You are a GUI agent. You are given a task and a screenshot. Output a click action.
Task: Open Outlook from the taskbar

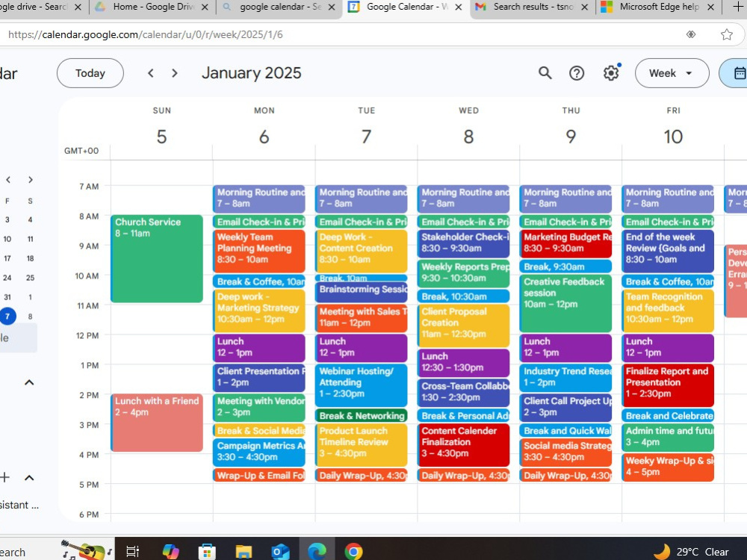(280, 552)
